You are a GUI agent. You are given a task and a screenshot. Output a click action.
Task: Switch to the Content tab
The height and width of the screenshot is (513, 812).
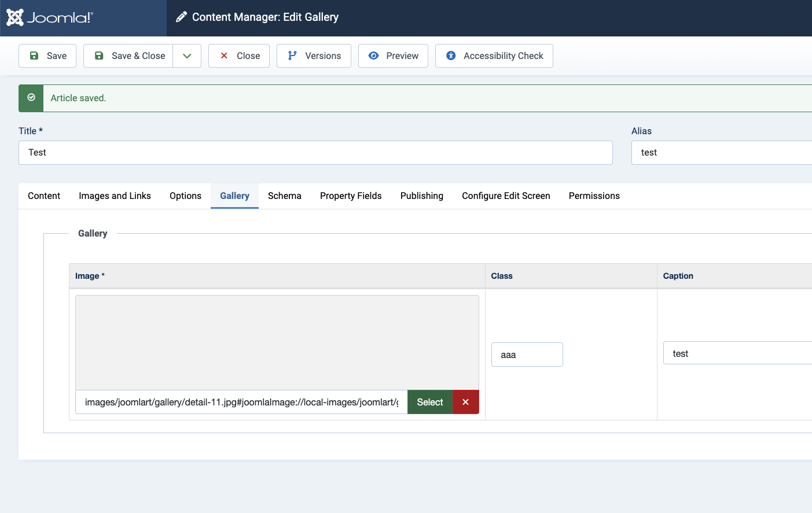[44, 196]
